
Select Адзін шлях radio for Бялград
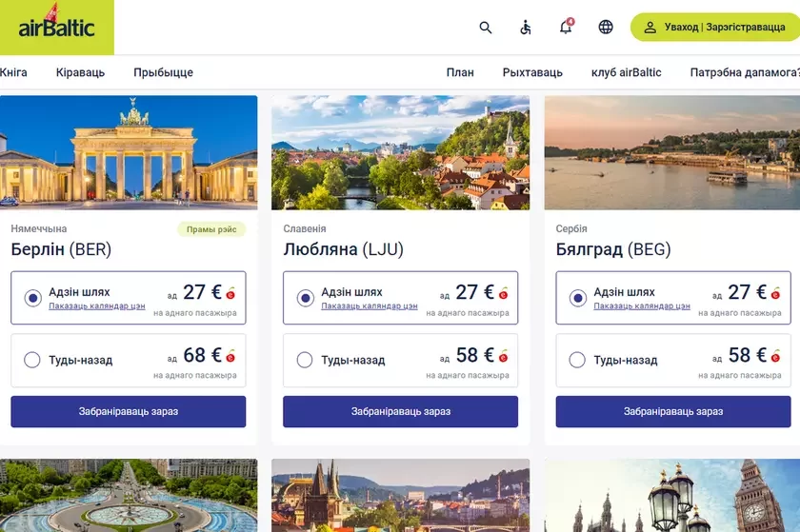(577, 298)
